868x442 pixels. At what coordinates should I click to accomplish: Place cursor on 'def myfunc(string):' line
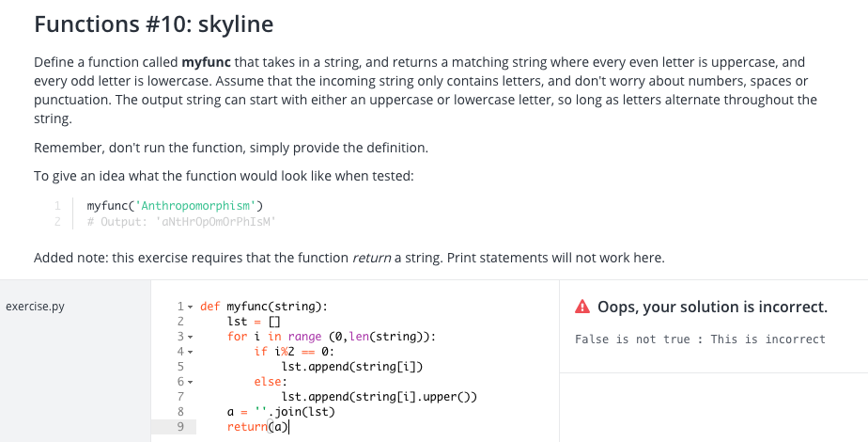[264, 307]
